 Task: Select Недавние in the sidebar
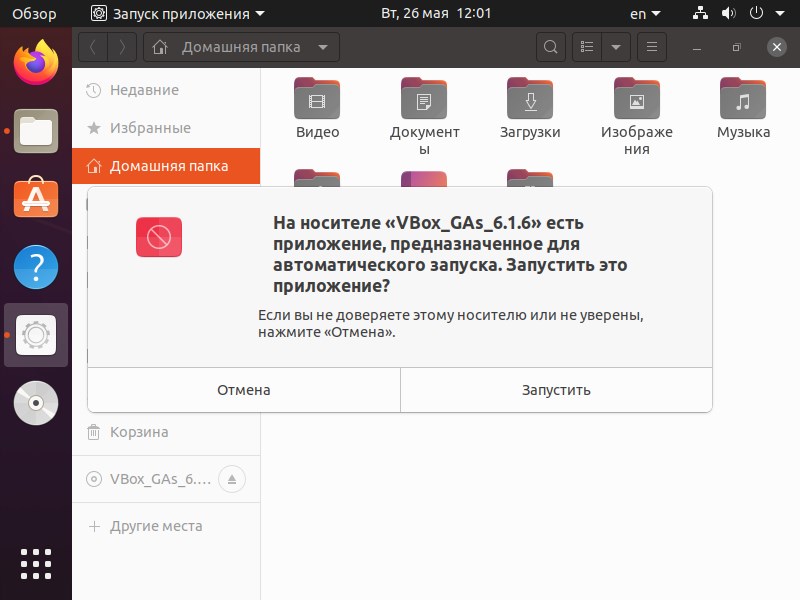tap(144, 90)
